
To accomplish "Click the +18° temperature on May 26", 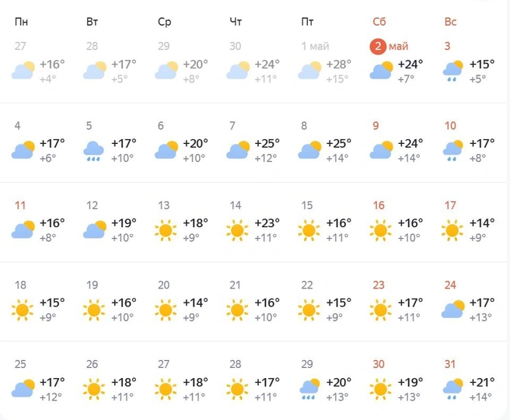I will pyautogui.click(x=124, y=382).
